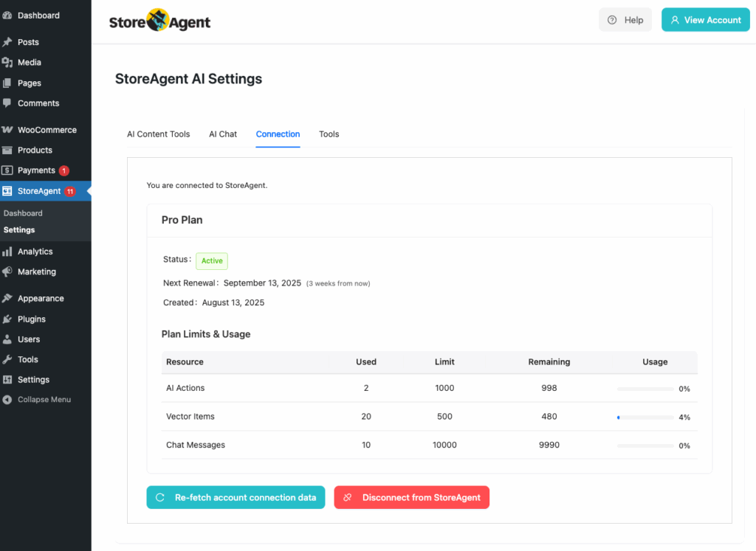Click 'You are connected to StoreAgent.' text
756x551 pixels.
click(207, 185)
